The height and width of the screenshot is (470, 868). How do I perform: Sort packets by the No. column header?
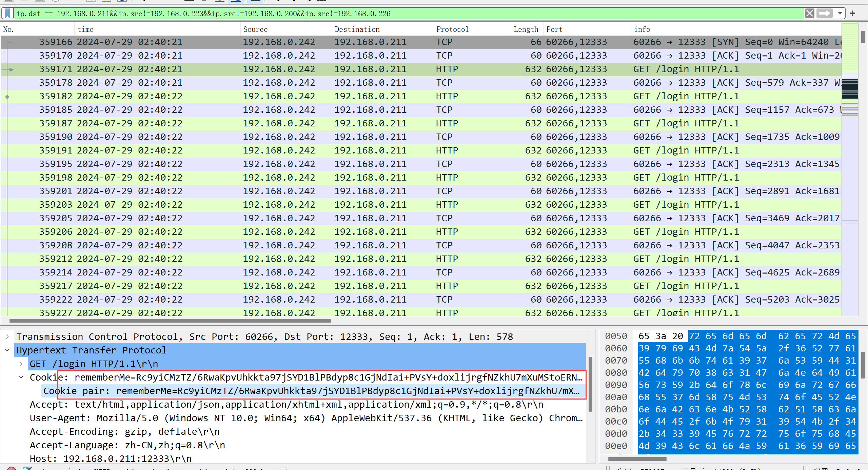pos(37,29)
